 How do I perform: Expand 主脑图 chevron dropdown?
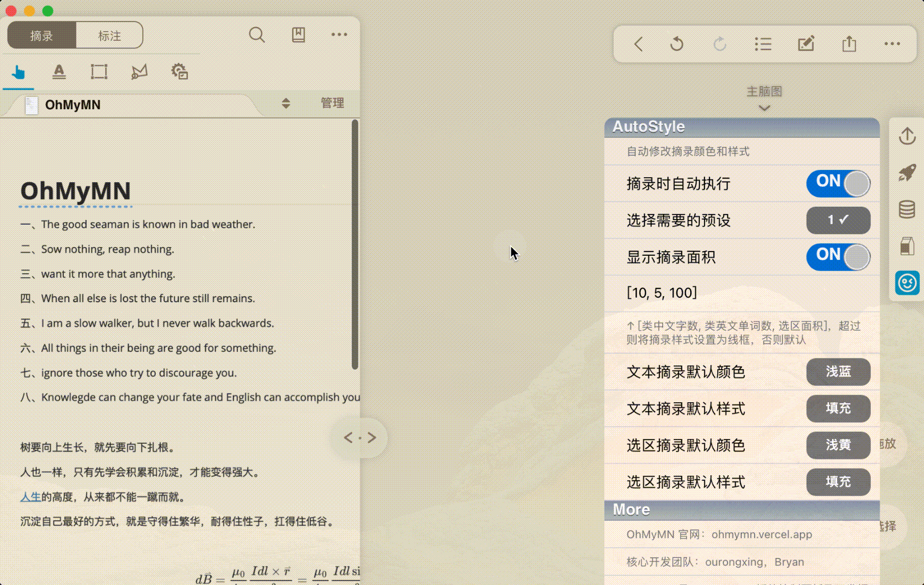(x=764, y=108)
